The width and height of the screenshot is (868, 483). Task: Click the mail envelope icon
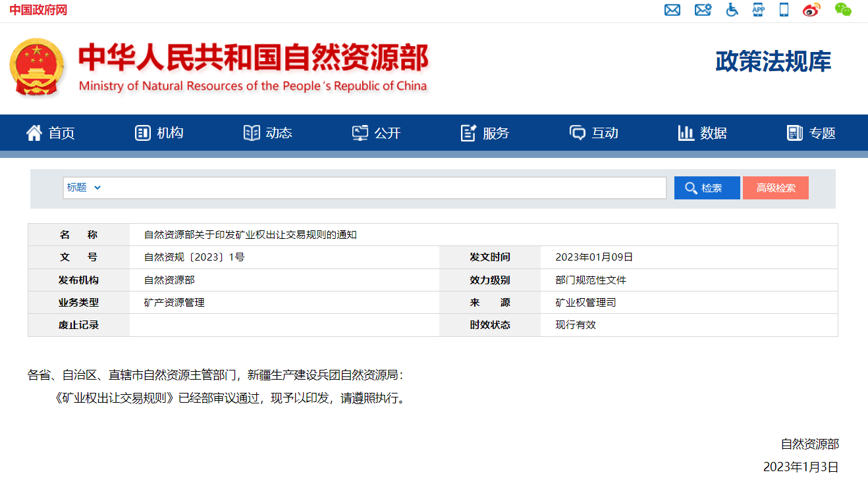point(672,10)
